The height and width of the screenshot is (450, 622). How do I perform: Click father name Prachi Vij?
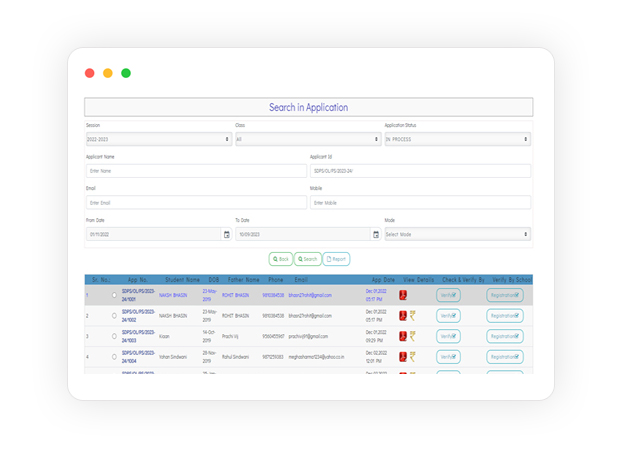coord(230,337)
